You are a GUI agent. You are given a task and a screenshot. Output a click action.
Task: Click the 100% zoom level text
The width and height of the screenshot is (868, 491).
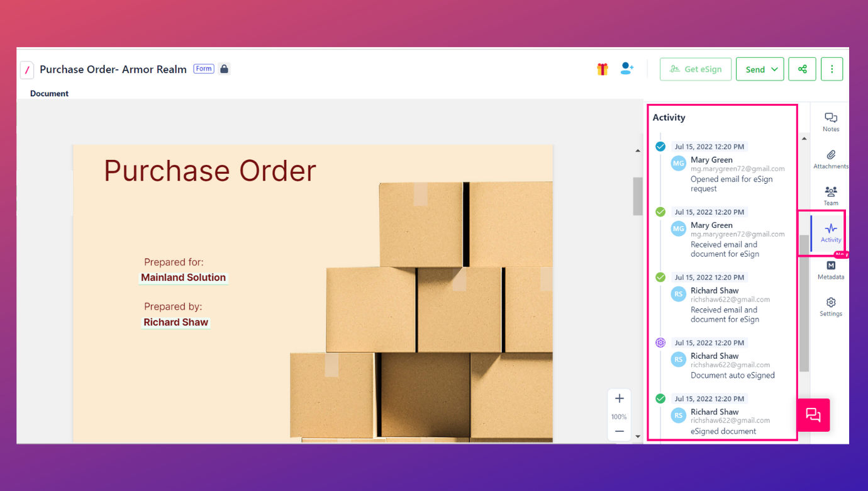click(x=619, y=417)
